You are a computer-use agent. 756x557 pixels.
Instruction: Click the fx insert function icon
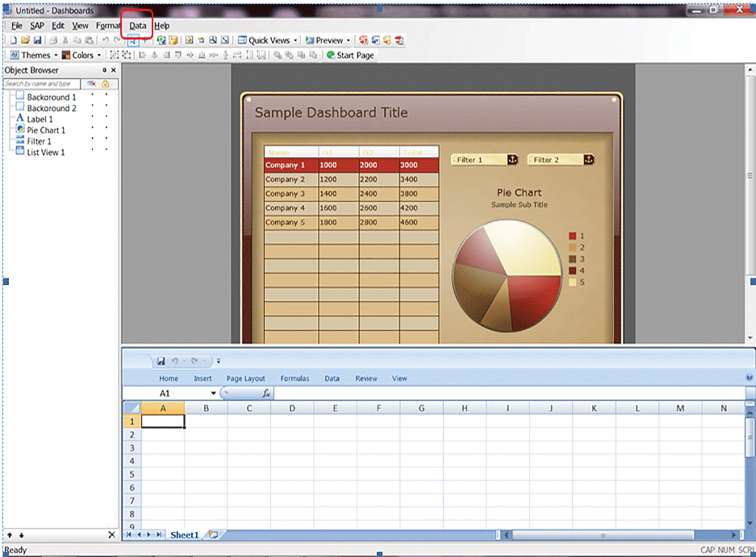tap(266, 393)
